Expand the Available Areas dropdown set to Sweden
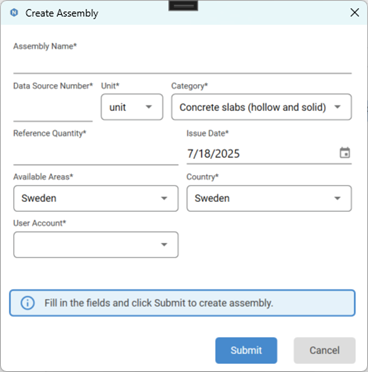The width and height of the screenshot is (368, 372). (96, 198)
